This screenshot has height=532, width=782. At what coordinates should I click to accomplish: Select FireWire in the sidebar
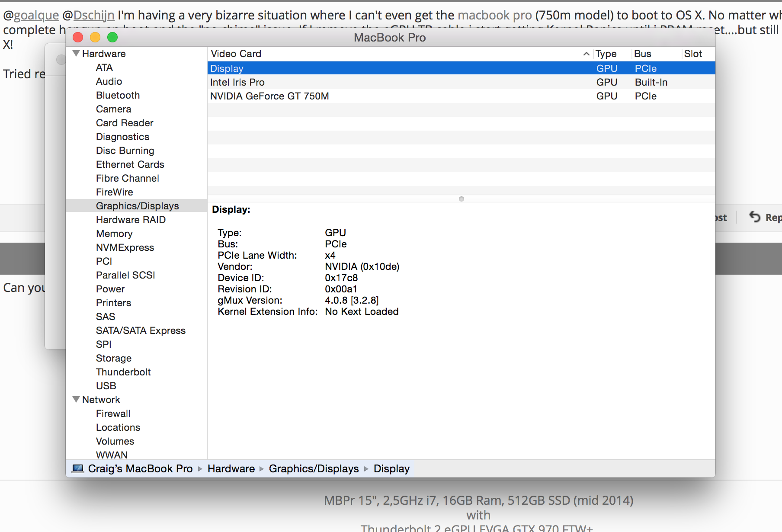tap(114, 192)
